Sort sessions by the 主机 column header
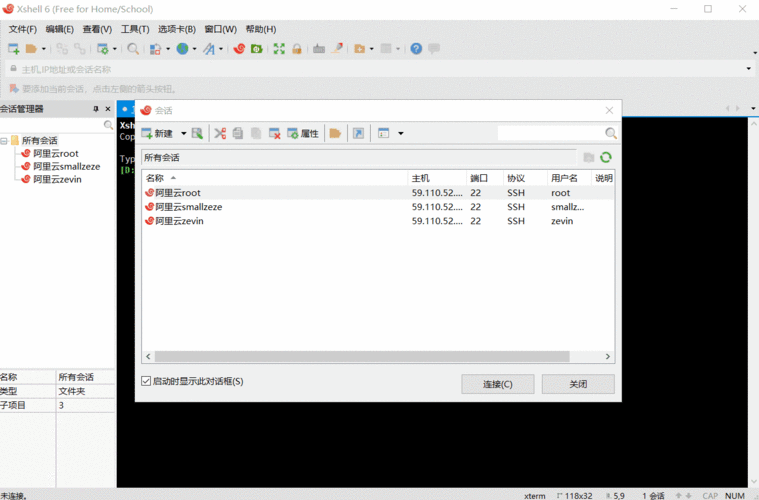Screen dimensions: 759x500 [437, 178]
